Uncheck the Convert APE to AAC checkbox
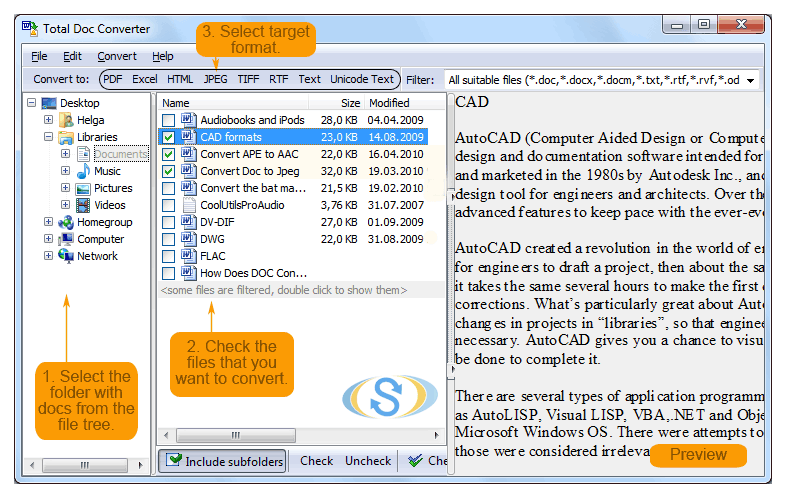The image size is (786, 498). (168, 154)
